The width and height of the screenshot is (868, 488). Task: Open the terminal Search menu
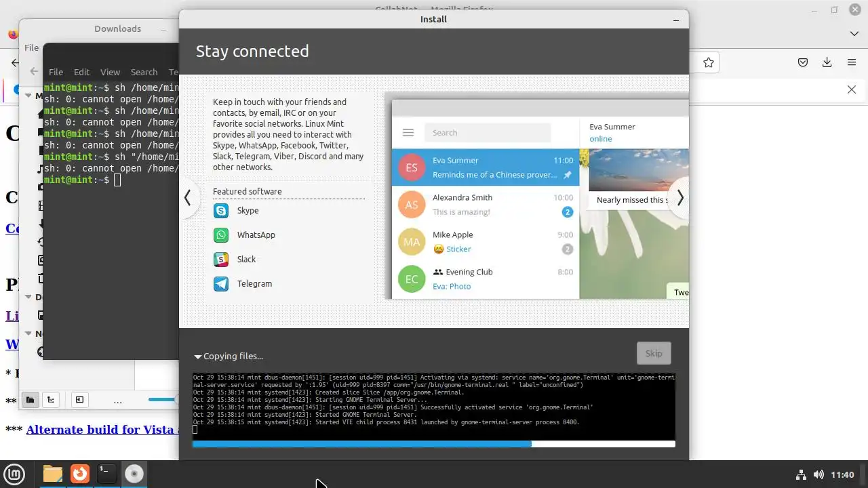click(x=144, y=72)
